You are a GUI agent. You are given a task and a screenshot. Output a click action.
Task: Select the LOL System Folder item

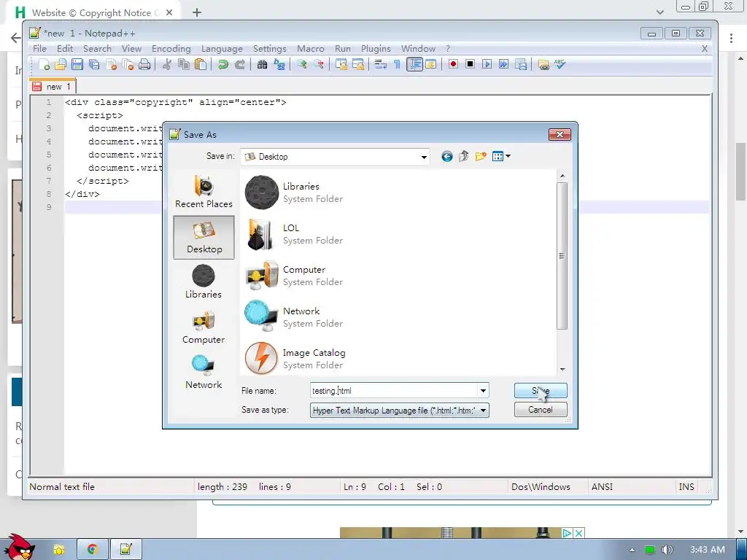coord(295,234)
